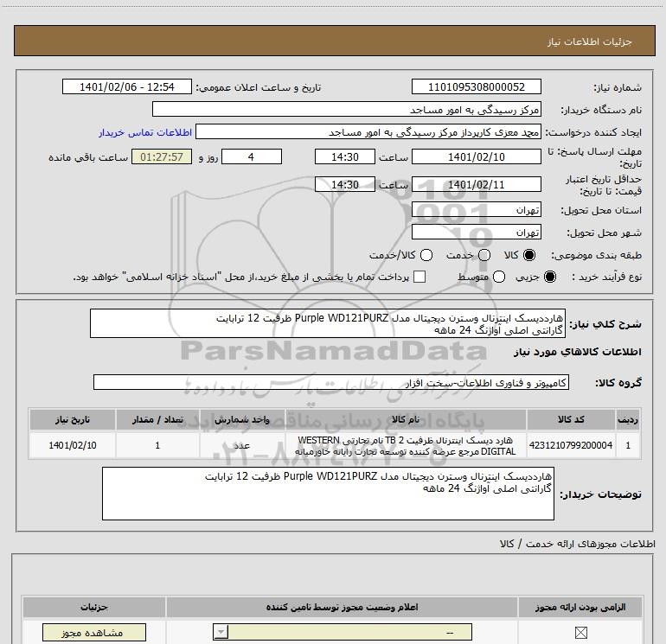
Task: Click the delivery province تهران field
Action: click(476, 210)
